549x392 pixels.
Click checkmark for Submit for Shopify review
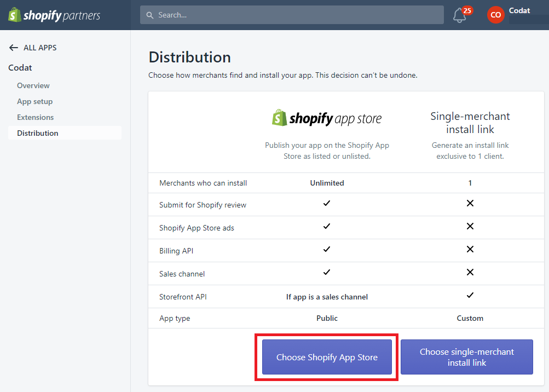327,203
